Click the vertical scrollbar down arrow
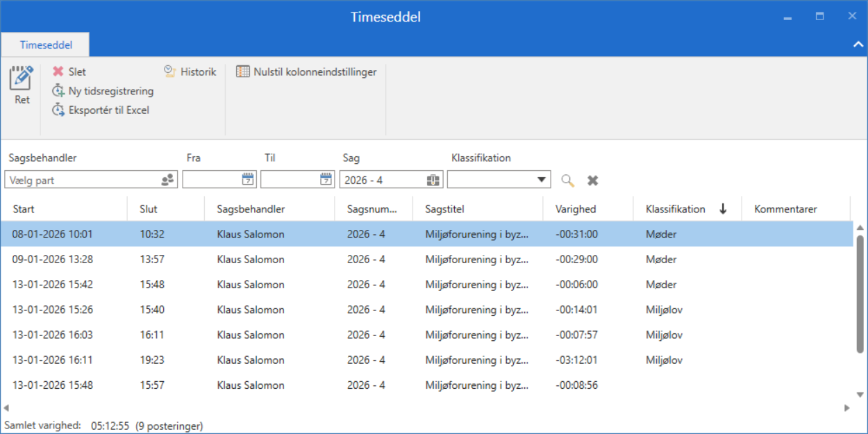 point(860,393)
